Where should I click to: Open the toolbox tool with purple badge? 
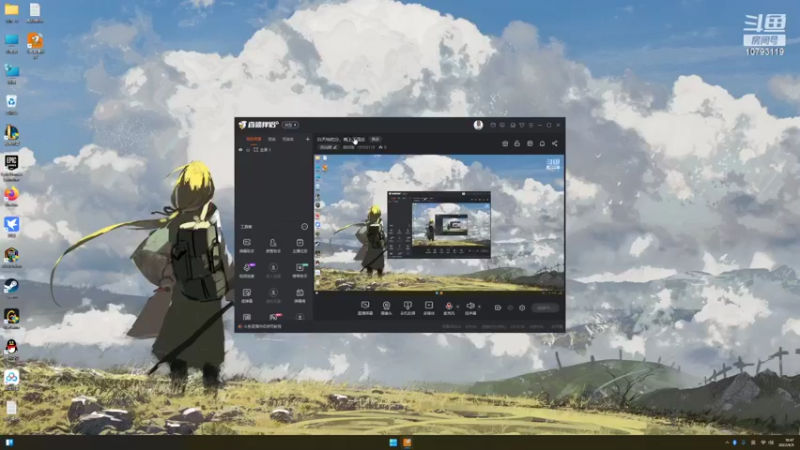click(x=247, y=270)
